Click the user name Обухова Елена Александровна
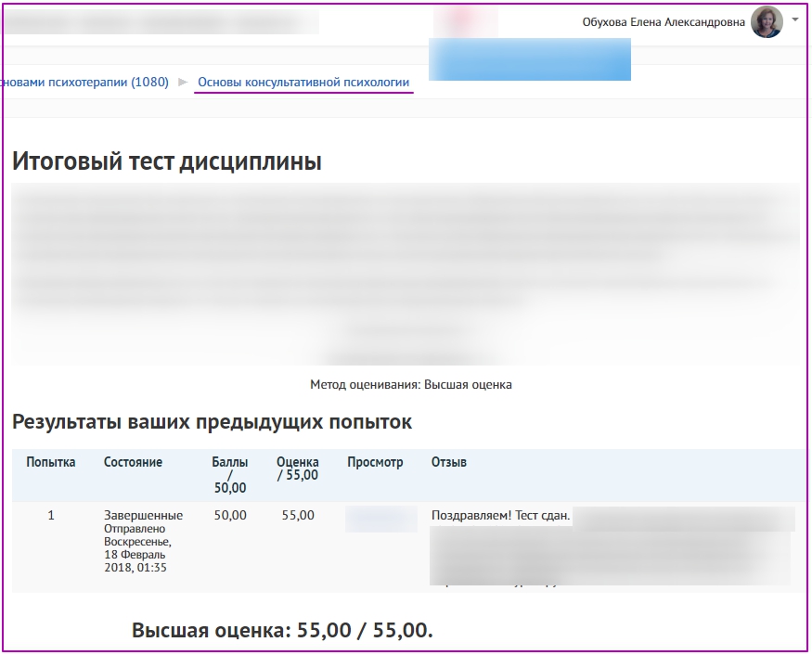This screenshot has height=655, width=812. click(663, 22)
